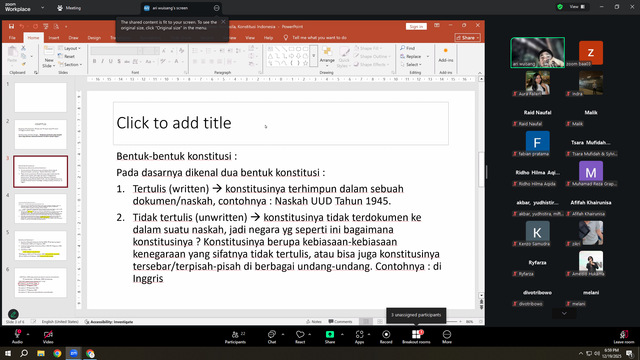Open audio options arrow next to Audio
The width and height of the screenshot is (640, 360).
click(28, 334)
